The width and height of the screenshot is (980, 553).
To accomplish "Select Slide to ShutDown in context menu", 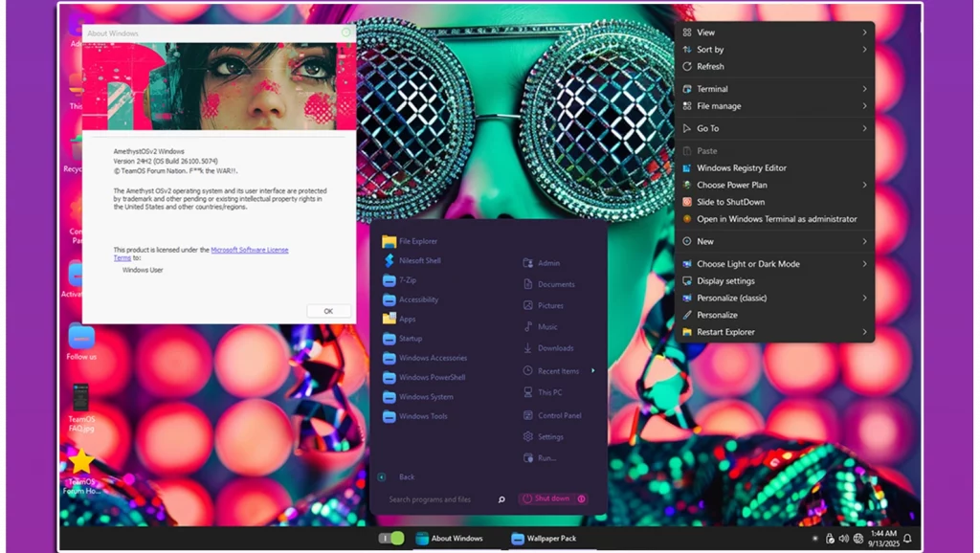I will pyautogui.click(x=730, y=202).
